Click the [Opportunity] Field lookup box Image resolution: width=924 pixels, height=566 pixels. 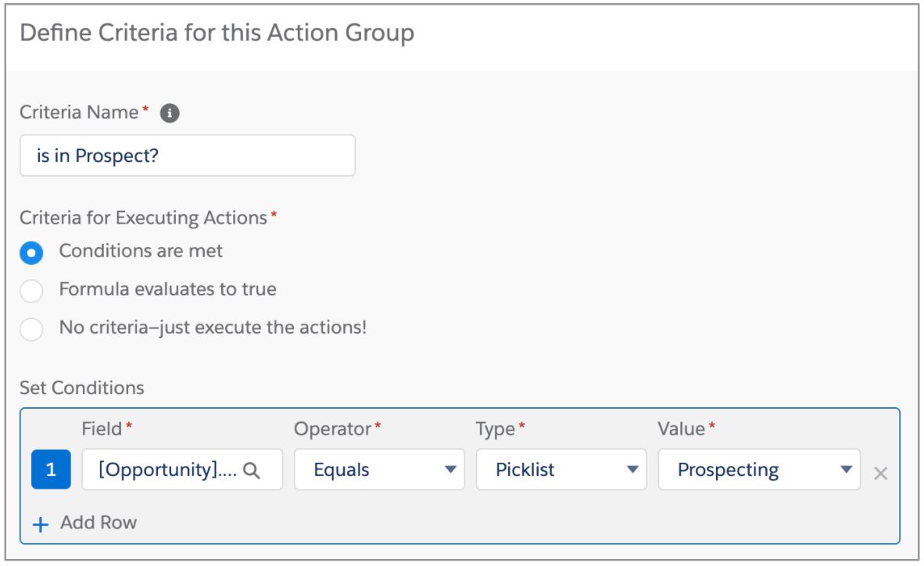click(168, 470)
